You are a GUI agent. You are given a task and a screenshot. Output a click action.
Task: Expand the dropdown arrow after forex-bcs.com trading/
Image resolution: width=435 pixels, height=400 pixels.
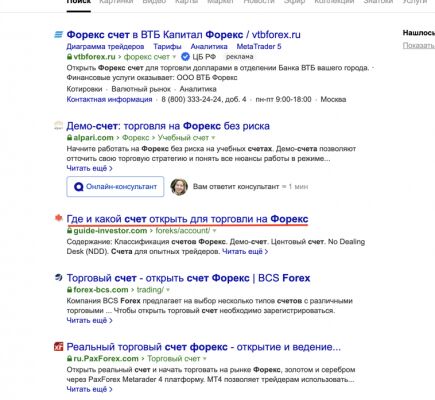point(168,290)
